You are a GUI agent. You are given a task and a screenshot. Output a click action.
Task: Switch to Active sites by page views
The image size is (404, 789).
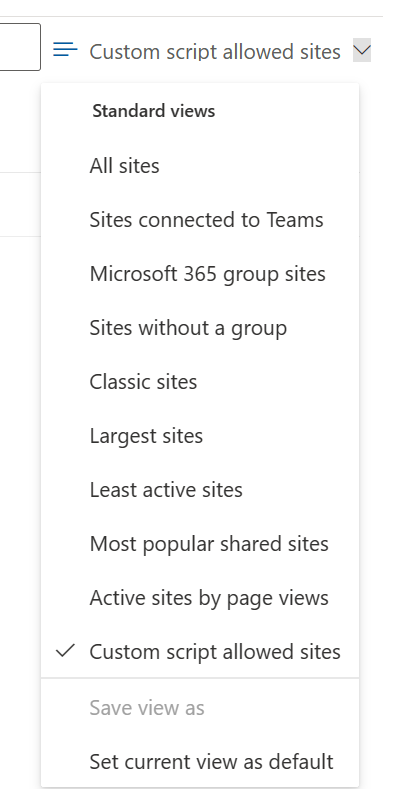[x=200, y=598]
